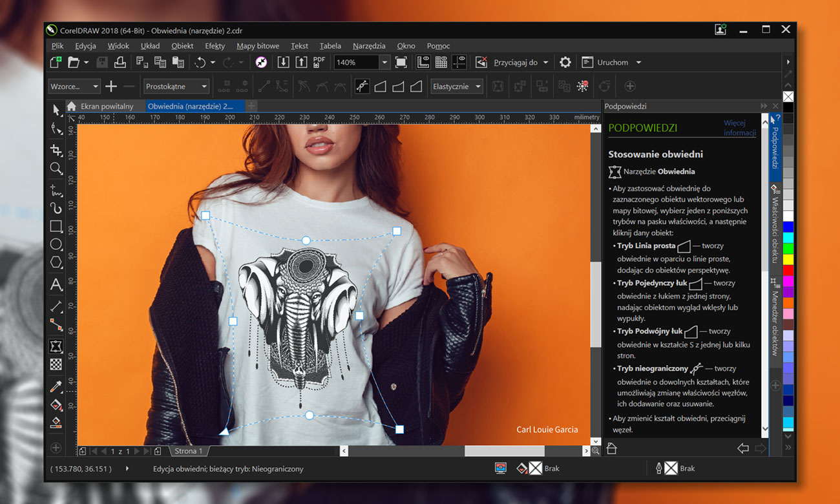Click the Paste icon in standard toolbar

(178, 62)
